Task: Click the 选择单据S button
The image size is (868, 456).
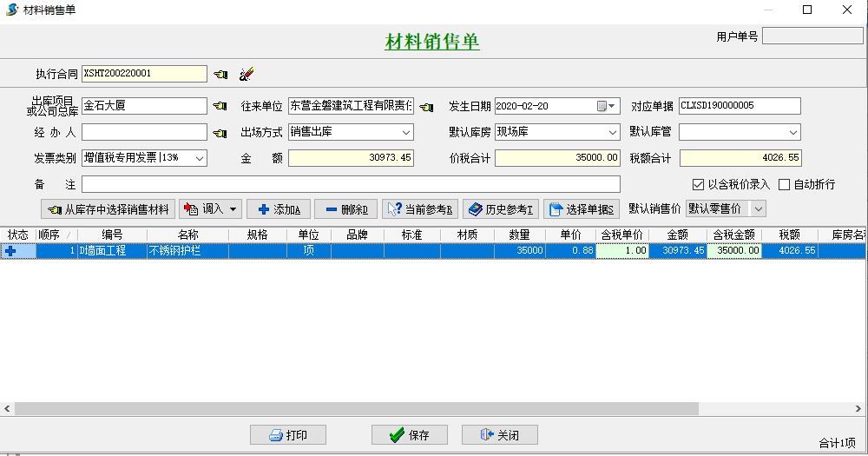Action: [582, 209]
